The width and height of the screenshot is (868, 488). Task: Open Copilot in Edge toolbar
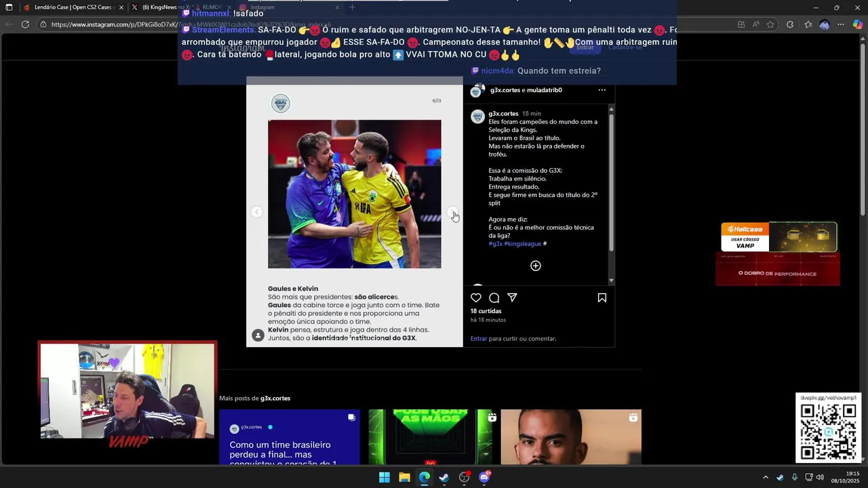858,24
